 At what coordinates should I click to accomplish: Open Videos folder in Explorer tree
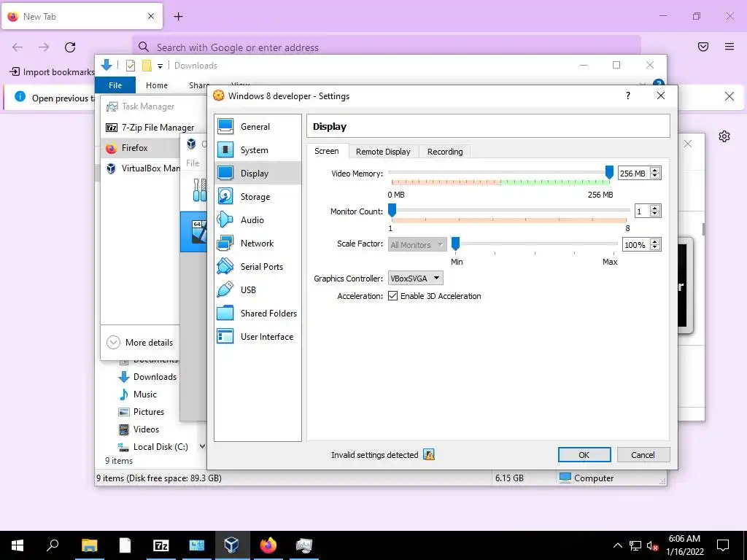point(139,429)
